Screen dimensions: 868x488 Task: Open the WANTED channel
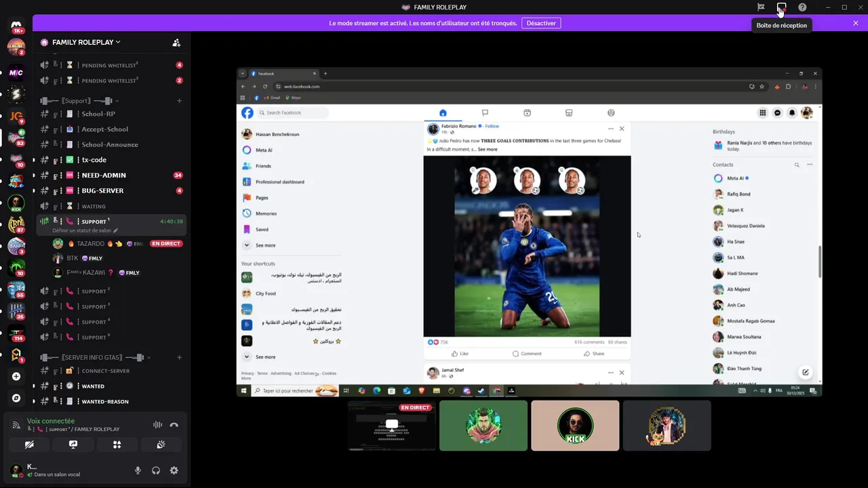pyautogui.click(x=113, y=386)
